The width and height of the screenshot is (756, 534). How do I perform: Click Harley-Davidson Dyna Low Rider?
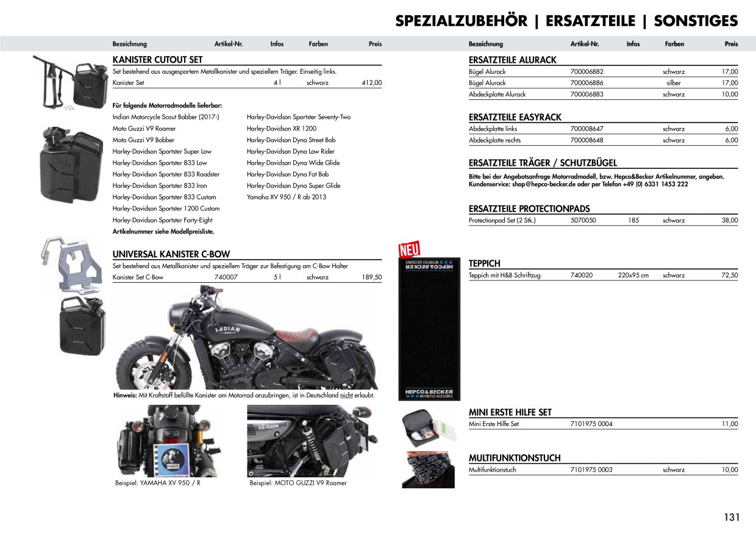291,152
